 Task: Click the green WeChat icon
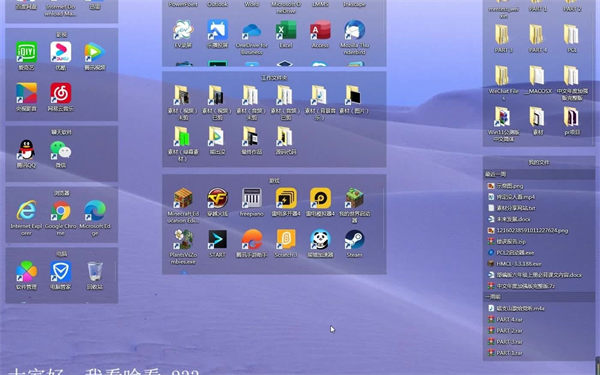(x=61, y=150)
